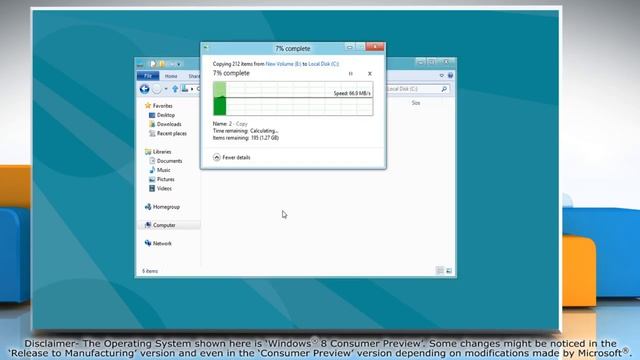Screen dimensions: 640x360
Task: Click the search magnifier icon
Action: [444, 89]
